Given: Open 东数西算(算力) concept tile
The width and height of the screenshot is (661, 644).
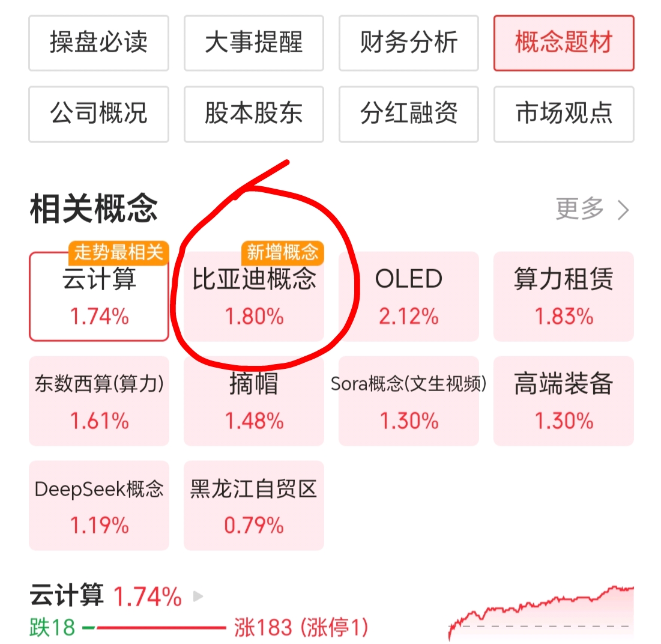Looking at the screenshot, I should [x=98, y=401].
